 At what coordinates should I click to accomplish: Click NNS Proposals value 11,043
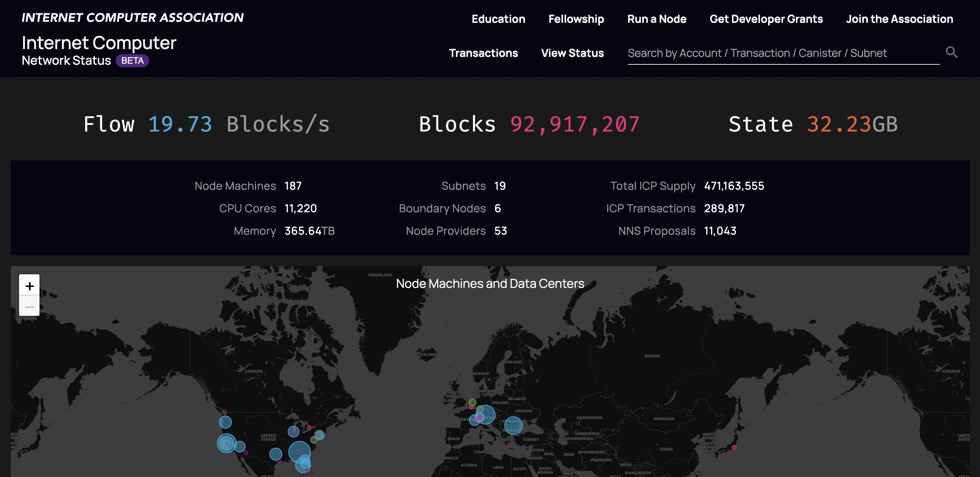coord(720,231)
